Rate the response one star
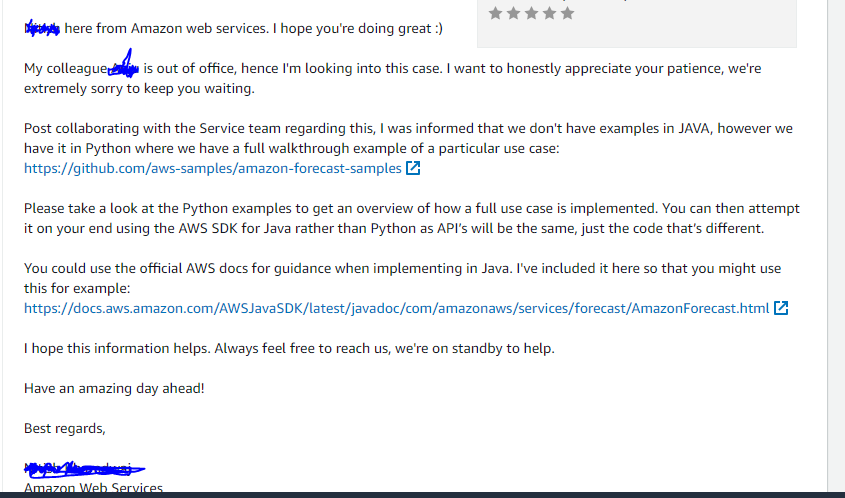The height and width of the screenshot is (498, 845). [x=495, y=13]
